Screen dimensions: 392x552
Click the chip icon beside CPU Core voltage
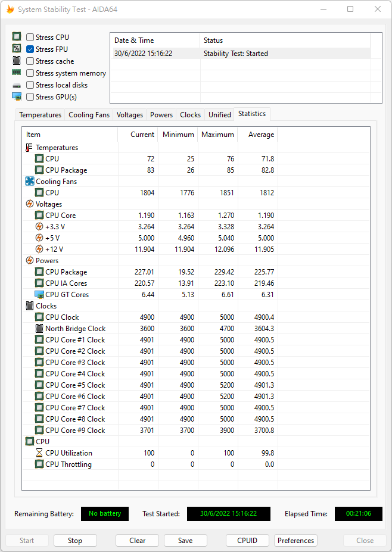39,215
